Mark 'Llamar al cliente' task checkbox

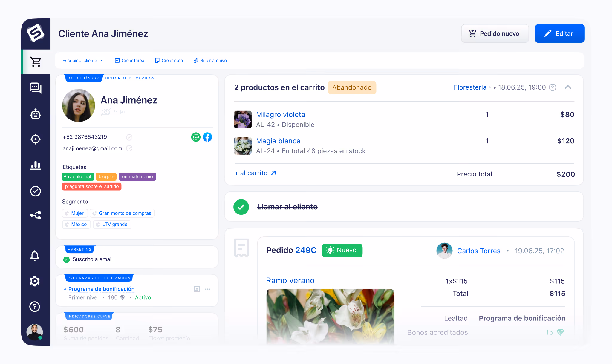pyautogui.click(x=241, y=207)
